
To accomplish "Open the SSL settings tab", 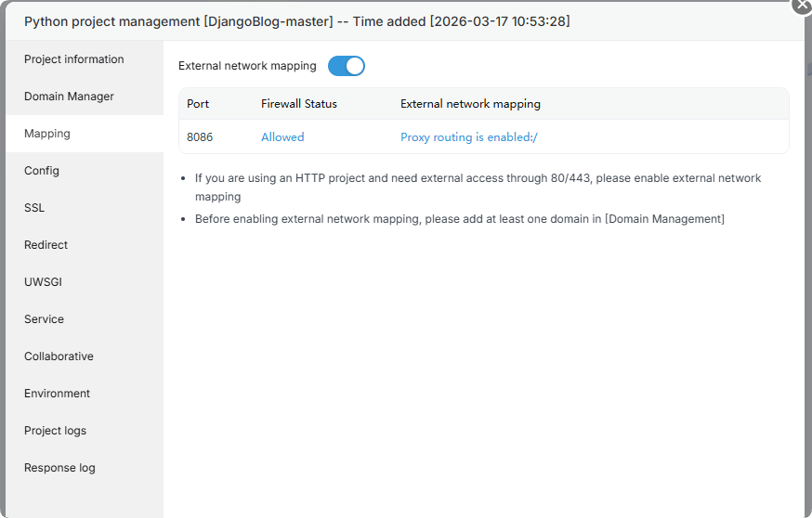I will [x=34, y=208].
